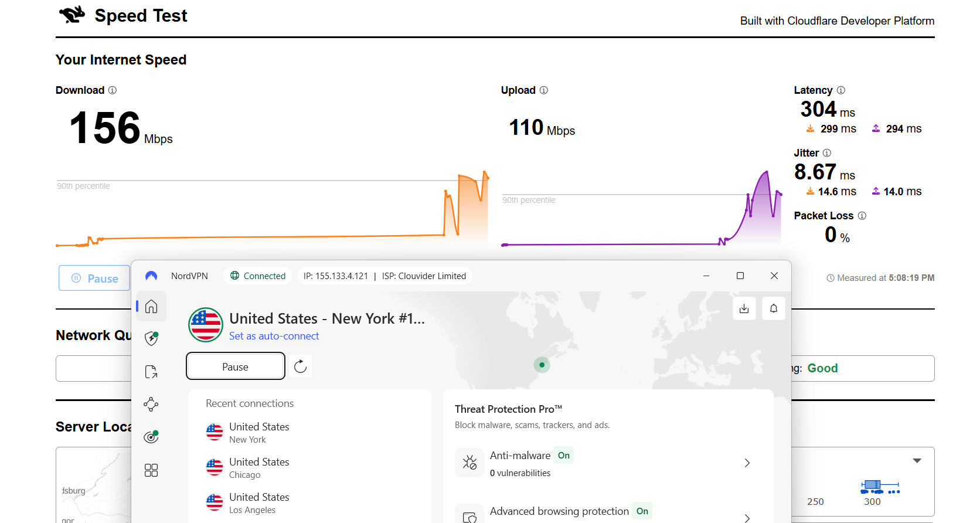980x523 pixels.
Task: Click the Threat Protection Pro heading
Action: [508, 409]
